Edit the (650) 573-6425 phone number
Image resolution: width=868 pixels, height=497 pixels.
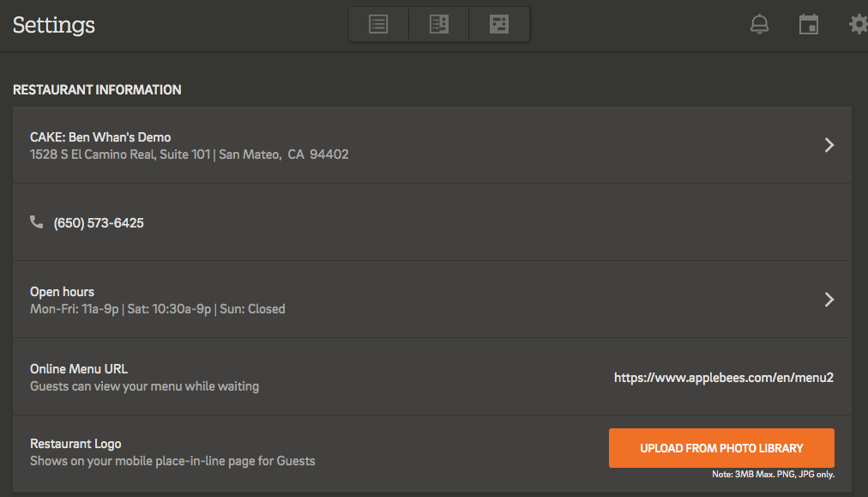pos(99,222)
